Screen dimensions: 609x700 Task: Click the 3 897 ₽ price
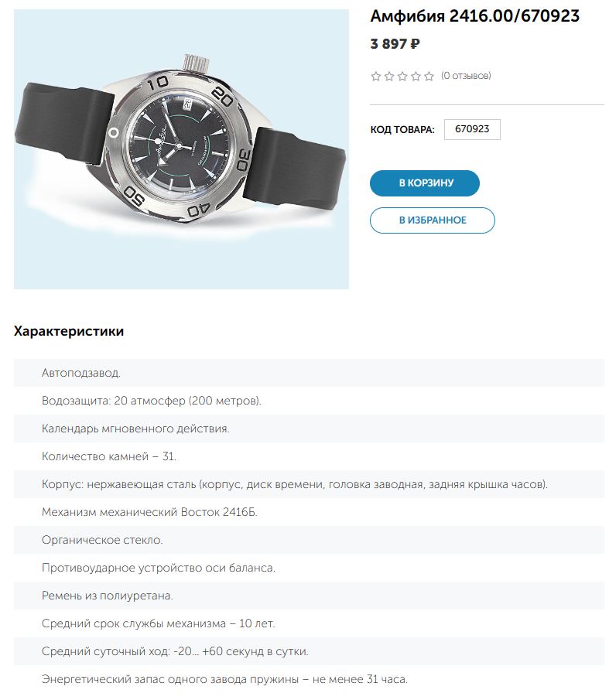(395, 44)
